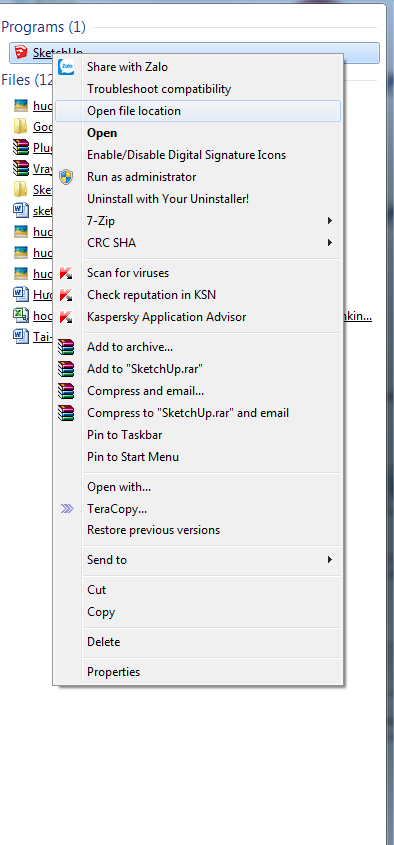Click WinRAR icon beside Add to archive...
This screenshot has height=845, width=394.
pos(66,348)
